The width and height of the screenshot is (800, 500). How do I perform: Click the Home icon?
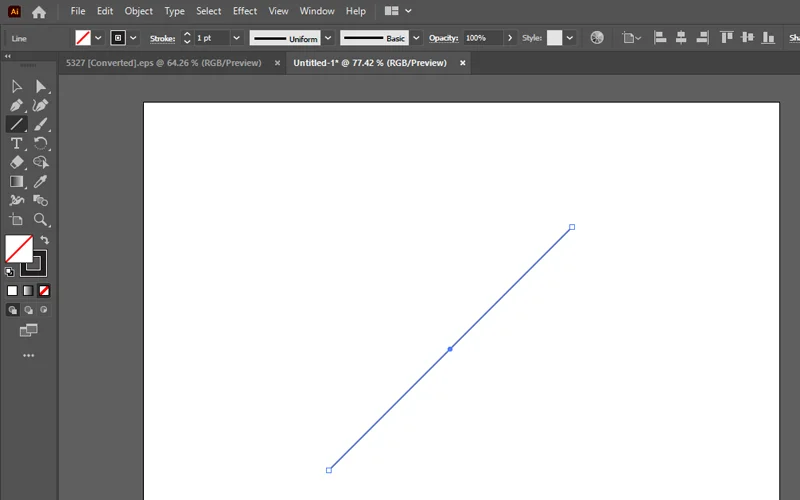tap(39, 12)
